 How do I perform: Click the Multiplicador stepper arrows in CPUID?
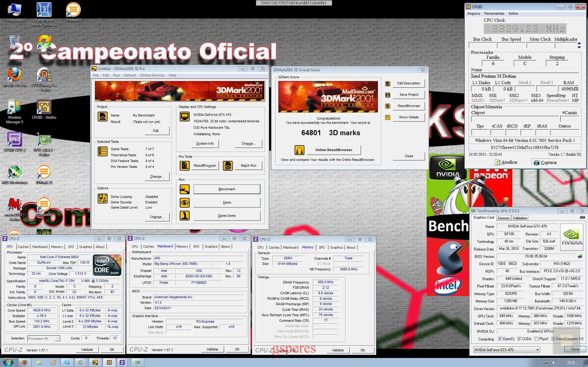coord(579,46)
